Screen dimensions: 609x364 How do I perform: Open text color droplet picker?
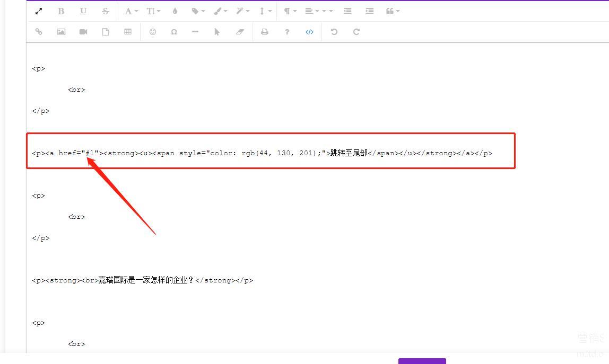point(175,11)
